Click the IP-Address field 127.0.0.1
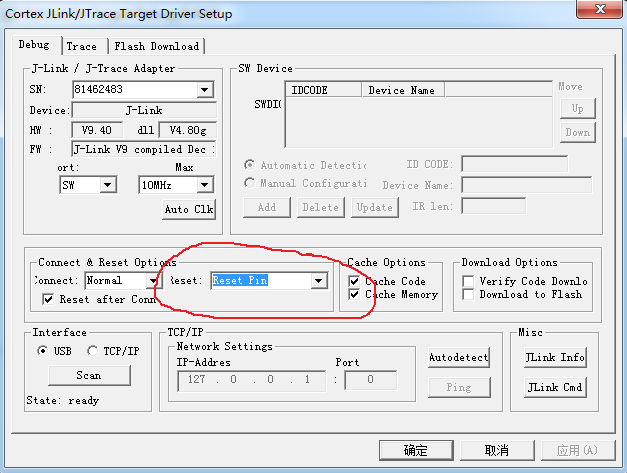 pyautogui.click(x=251, y=380)
